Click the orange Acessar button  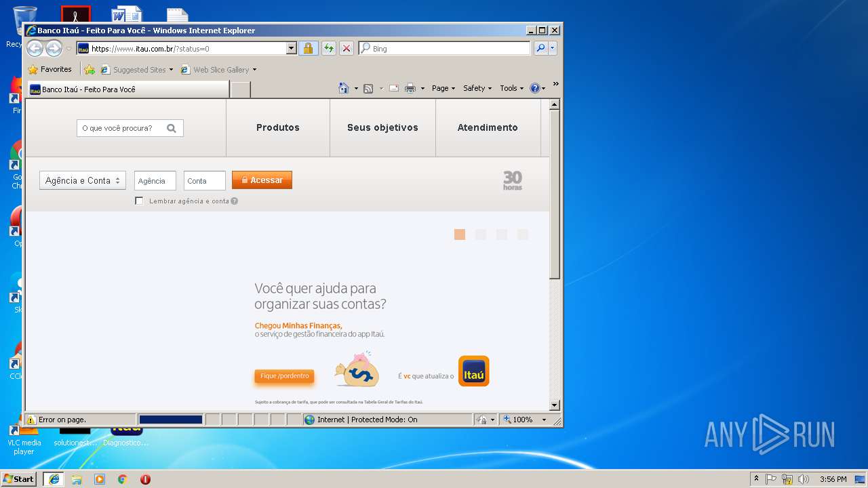(262, 180)
